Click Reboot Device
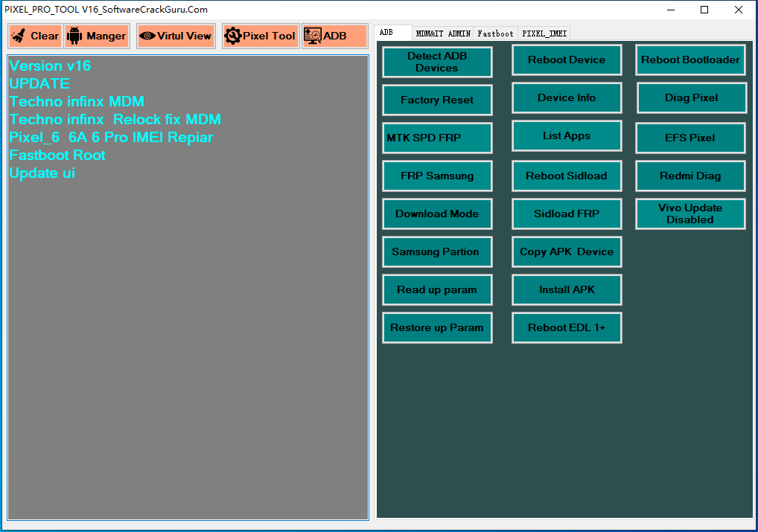Viewport: 758px width, 532px height. 567,60
